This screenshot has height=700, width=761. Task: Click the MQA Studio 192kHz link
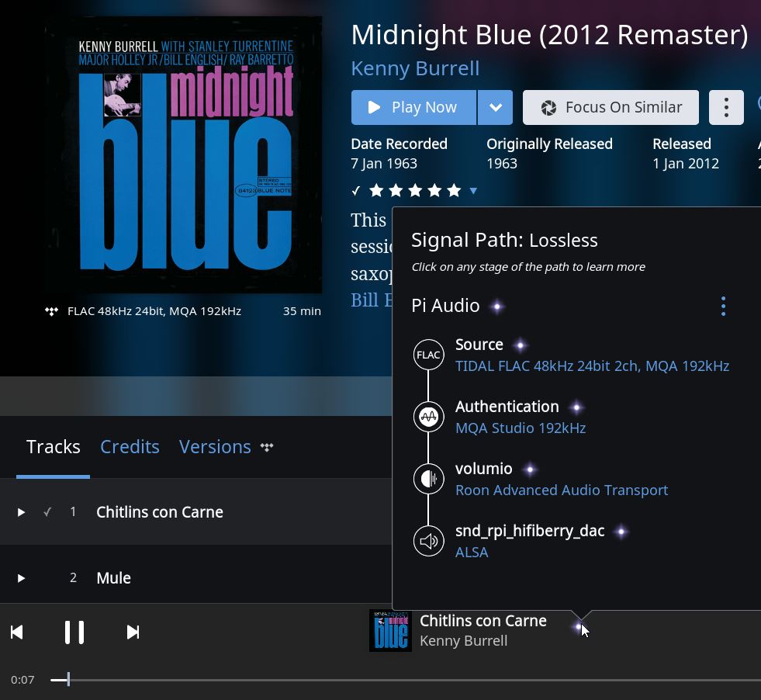(x=521, y=428)
